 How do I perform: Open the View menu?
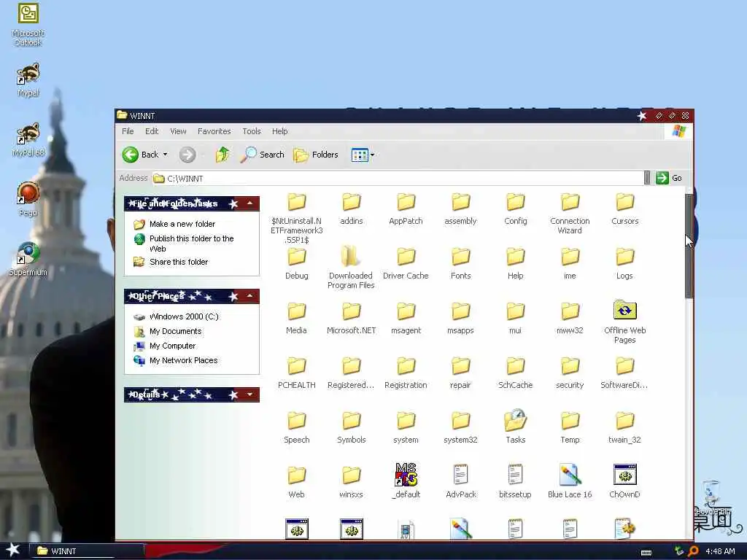(178, 131)
